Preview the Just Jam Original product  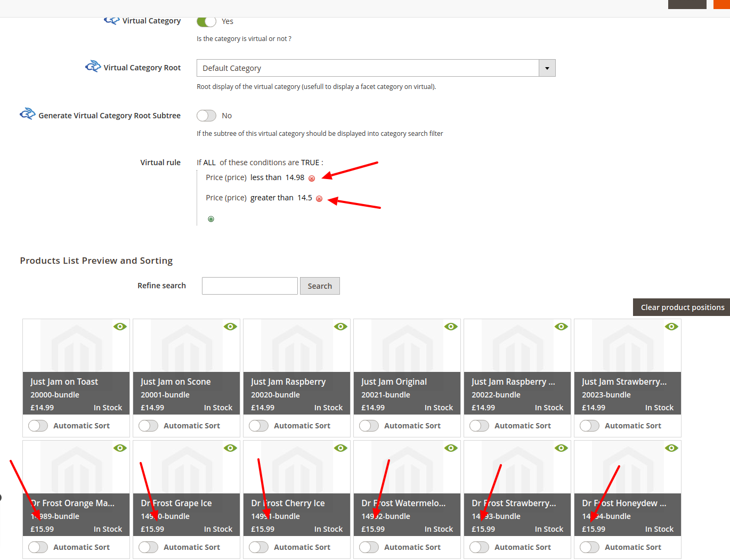(x=451, y=327)
